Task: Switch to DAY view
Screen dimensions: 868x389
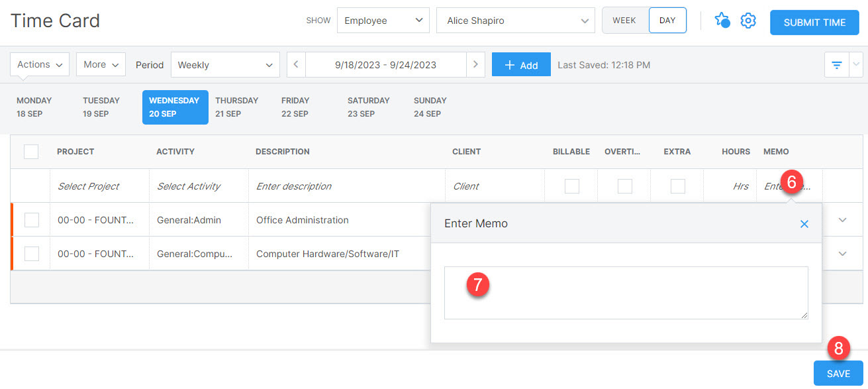Action: pos(667,21)
